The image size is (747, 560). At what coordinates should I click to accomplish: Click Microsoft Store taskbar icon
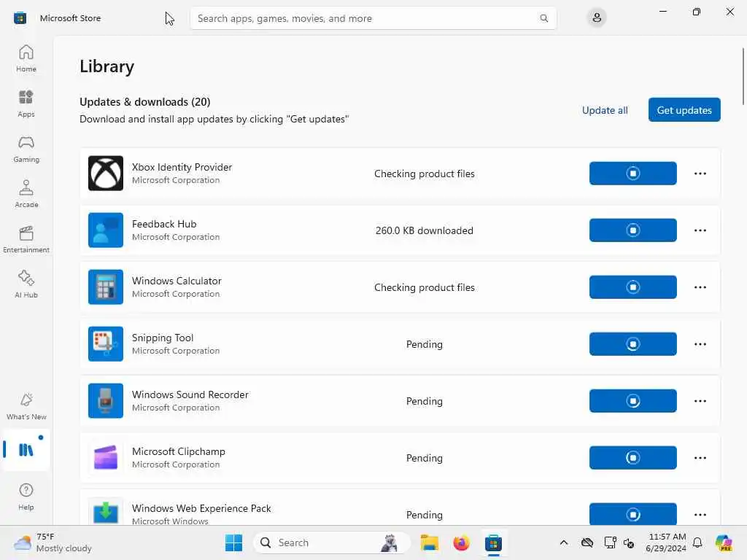[x=493, y=542]
